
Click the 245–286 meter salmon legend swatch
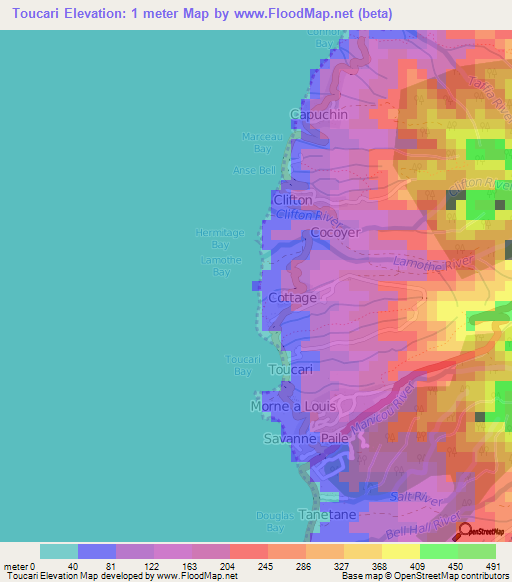tap(287, 552)
